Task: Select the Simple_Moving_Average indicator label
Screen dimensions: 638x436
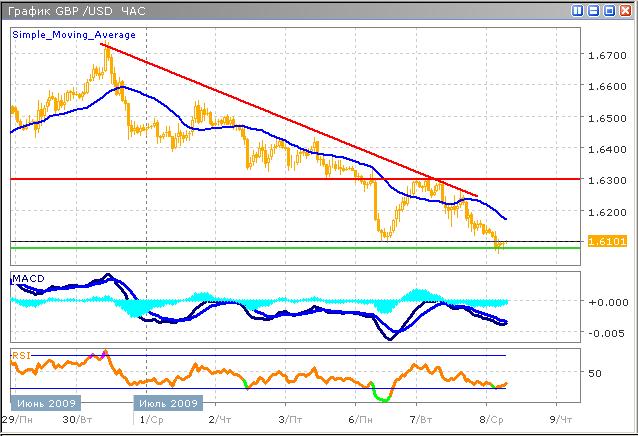Action: click(74, 35)
